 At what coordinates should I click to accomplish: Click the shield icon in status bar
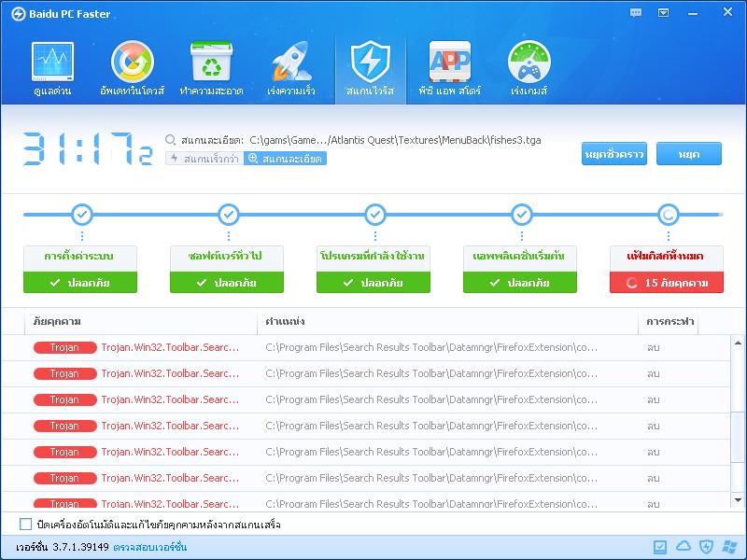tap(707, 547)
